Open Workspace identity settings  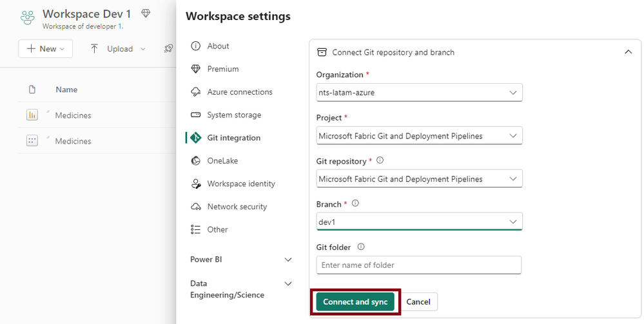tap(242, 184)
